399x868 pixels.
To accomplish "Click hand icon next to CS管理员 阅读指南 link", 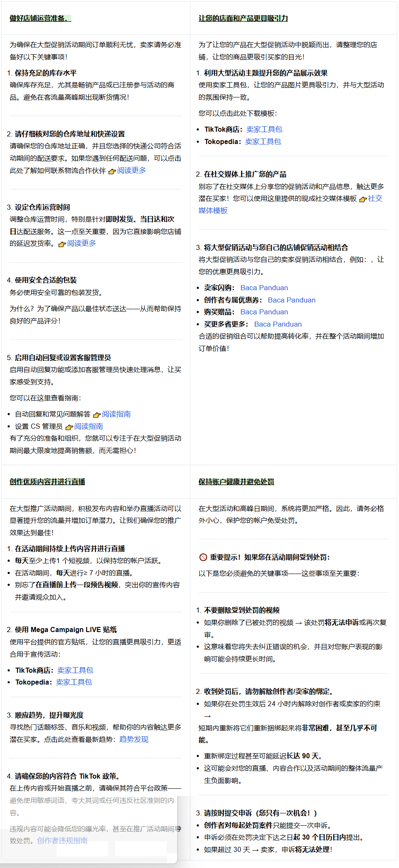I will pyautogui.click(x=69, y=427).
